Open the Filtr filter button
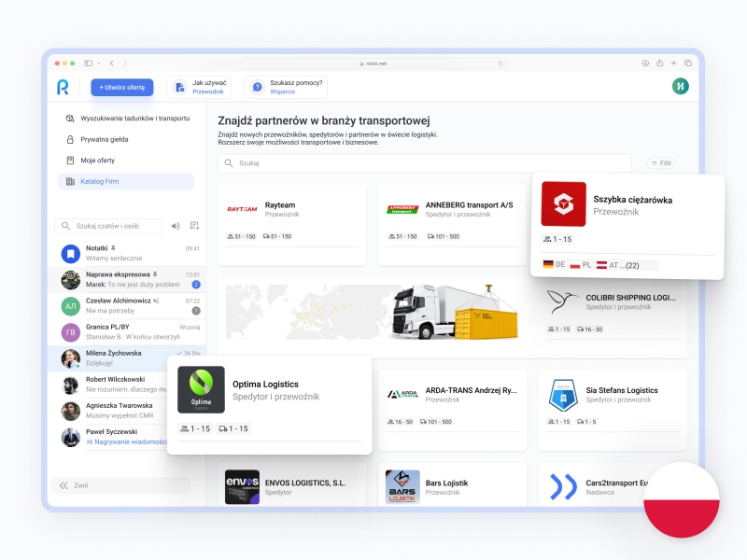The image size is (747, 560). pos(661,162)
